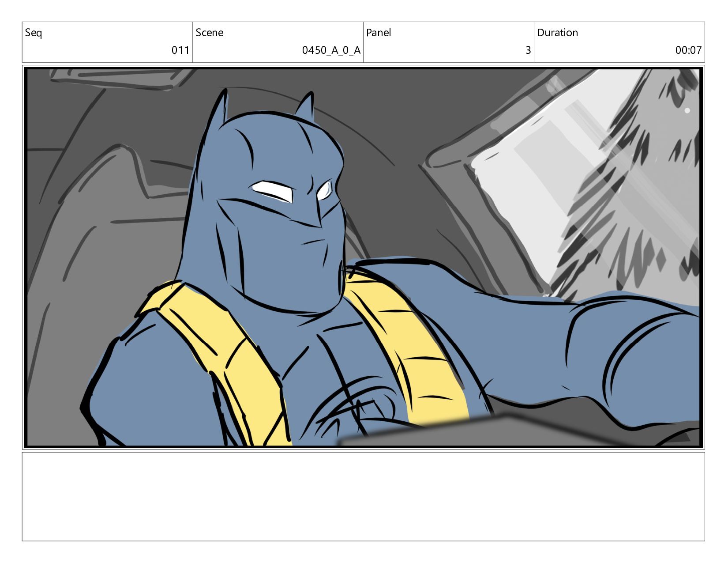Click the Seq header label
This screenshot has height=563, width=728.
coord(34,33)
